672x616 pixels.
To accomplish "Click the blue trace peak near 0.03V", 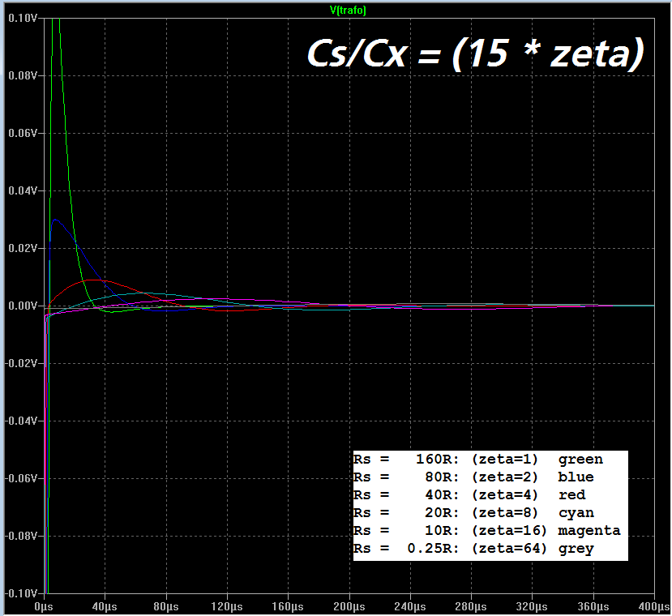I will point(55,220).
